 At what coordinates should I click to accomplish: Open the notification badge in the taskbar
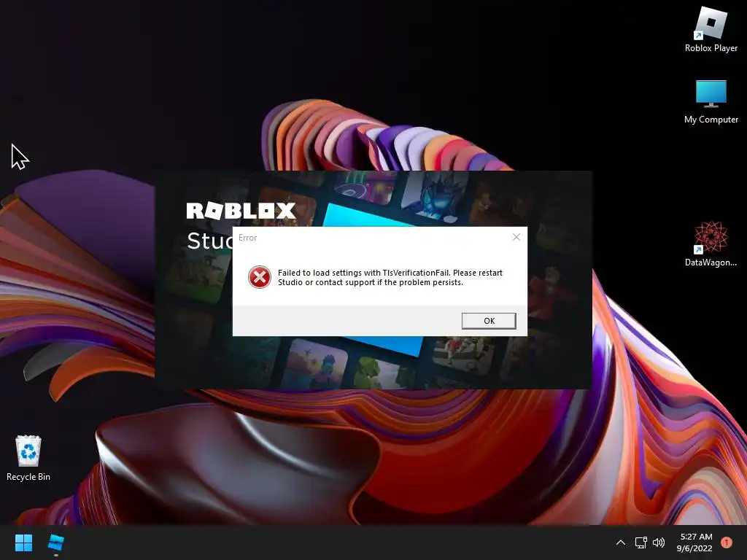pyautogui.click(x=727, y=542)
